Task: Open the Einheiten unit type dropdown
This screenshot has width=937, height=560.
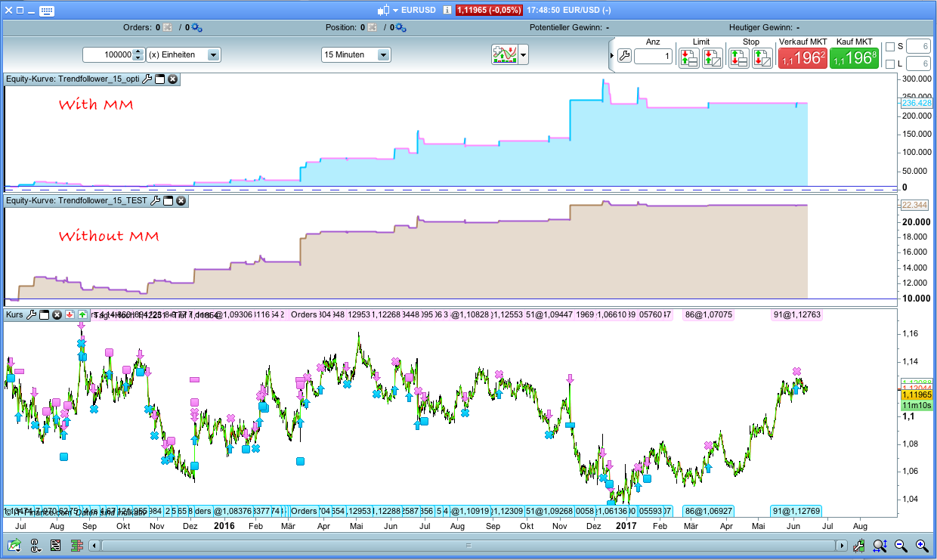Action: 213,55
